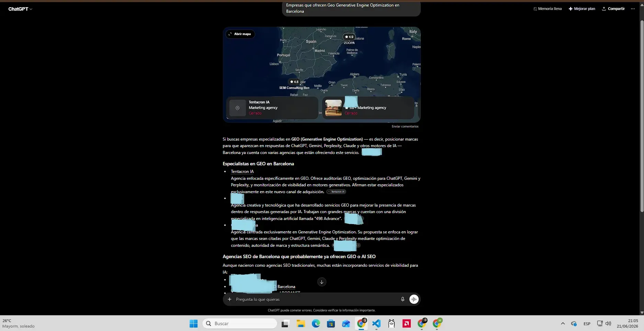Open the Windows Start menu

tap(194, 323)
